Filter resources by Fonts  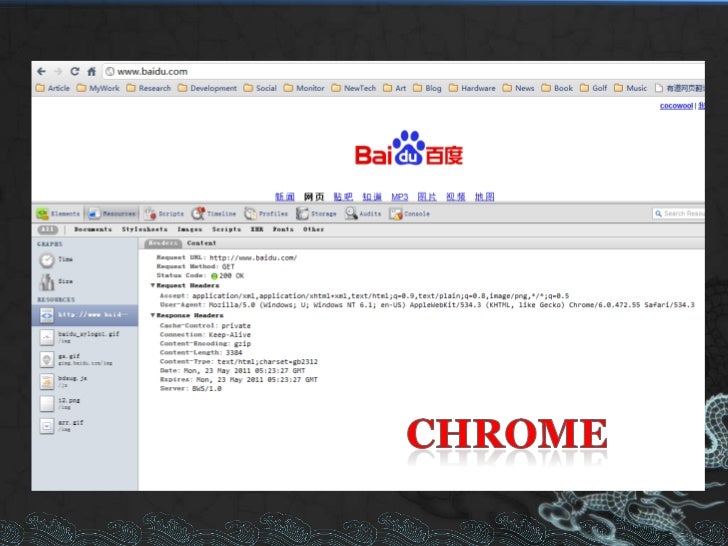[x=283, y=229]
